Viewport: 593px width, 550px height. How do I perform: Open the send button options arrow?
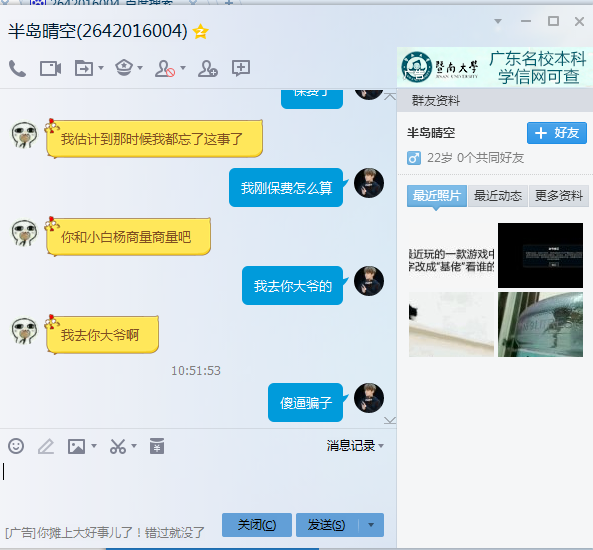point(371,525)
